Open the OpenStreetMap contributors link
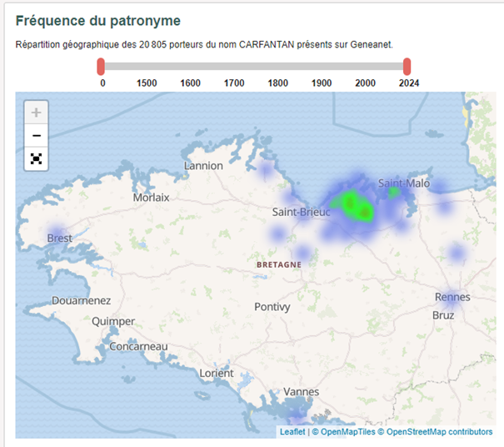The width and height of the screenshot is (504, 447). [436, 432]
